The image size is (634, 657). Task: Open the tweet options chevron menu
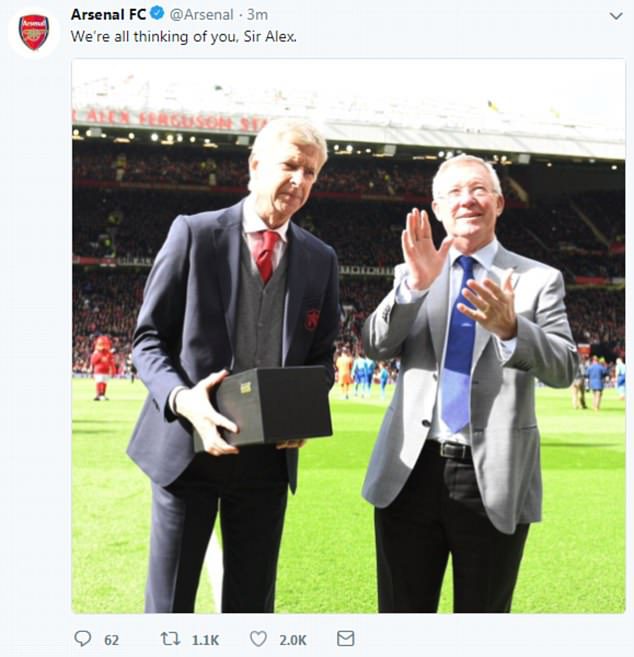pyautogui.click(x=616, y=15)
